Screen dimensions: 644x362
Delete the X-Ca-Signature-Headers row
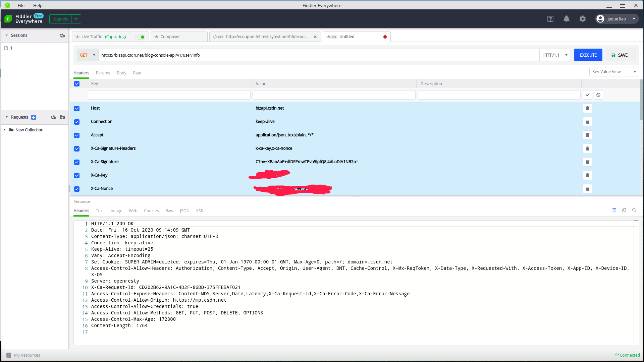tap(588, 148)
